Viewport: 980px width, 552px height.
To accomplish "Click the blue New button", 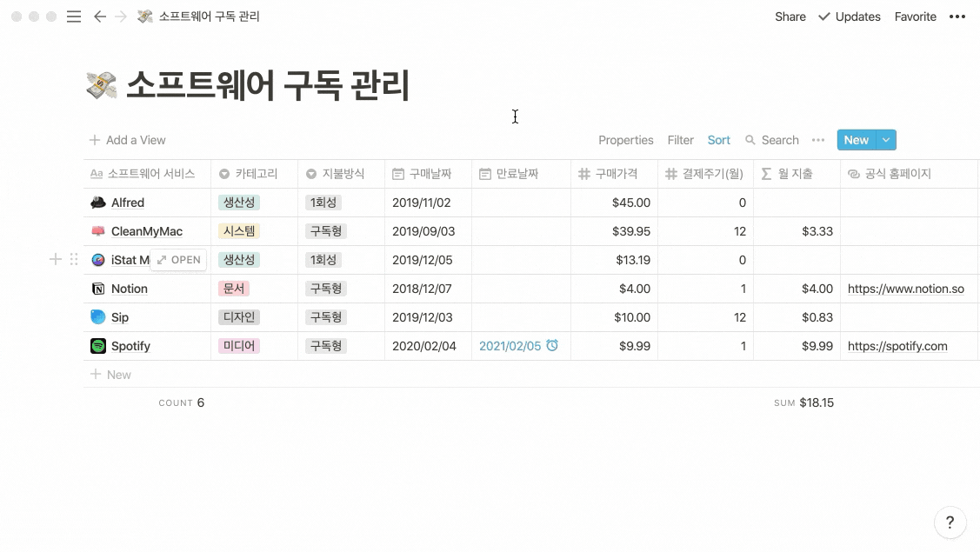I will tap(857, 140).
